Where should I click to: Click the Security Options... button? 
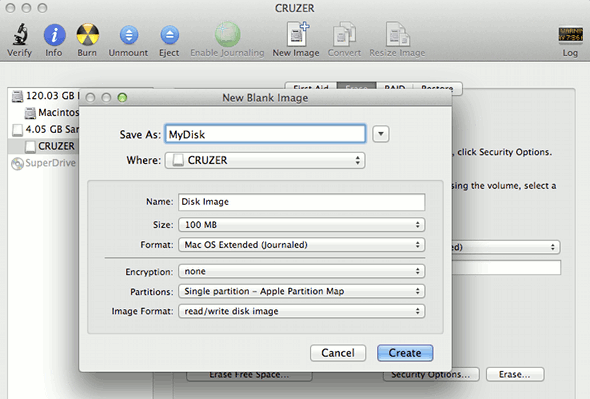(431, 375)
